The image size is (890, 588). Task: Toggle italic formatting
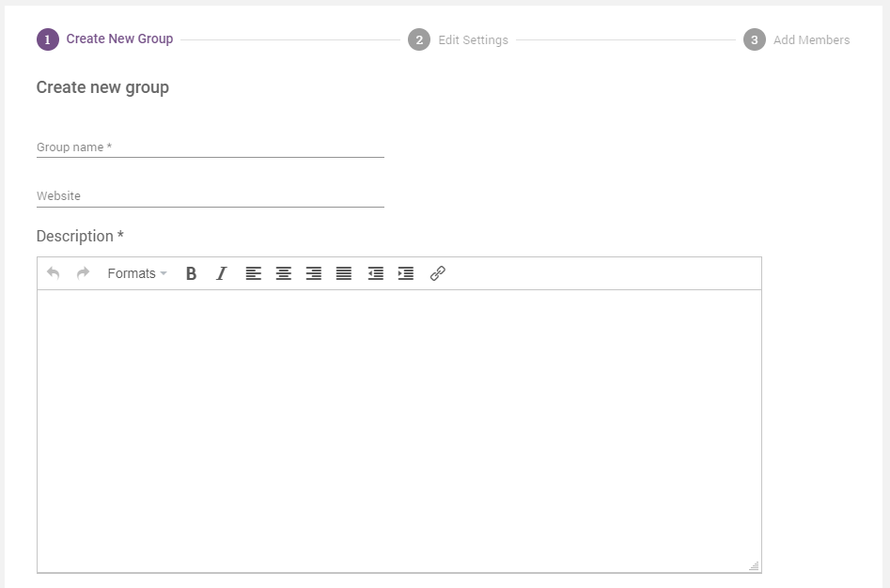[222, 273]
